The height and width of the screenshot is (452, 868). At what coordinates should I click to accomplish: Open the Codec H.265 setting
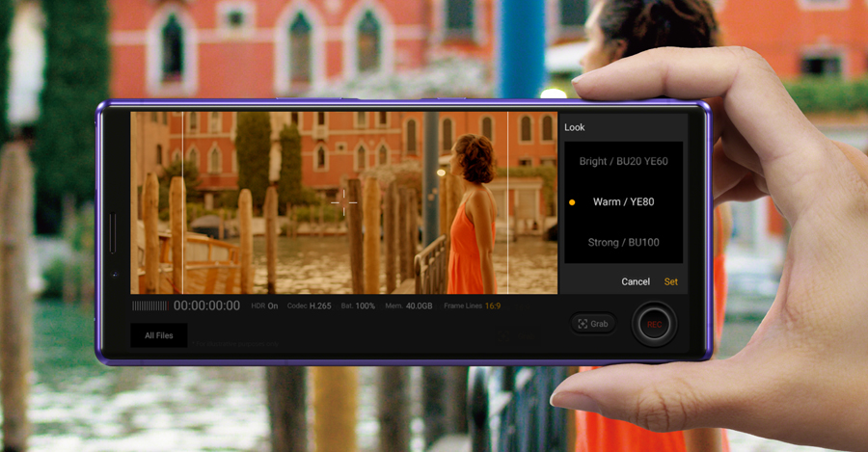[311, 306]
